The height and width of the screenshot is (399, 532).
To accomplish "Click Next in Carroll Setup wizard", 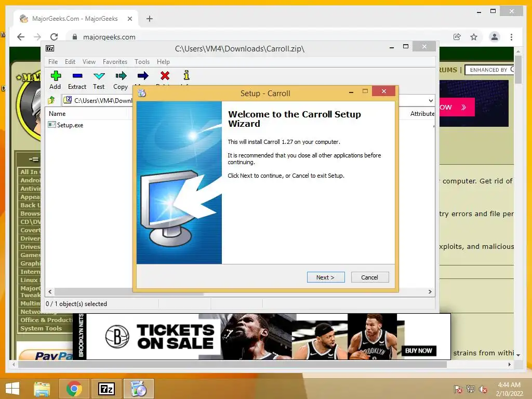I will pos(326,277).
